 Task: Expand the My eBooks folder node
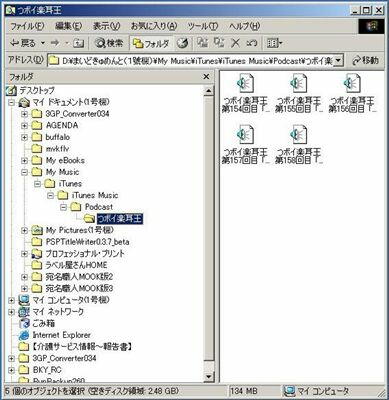click(24, 160)
